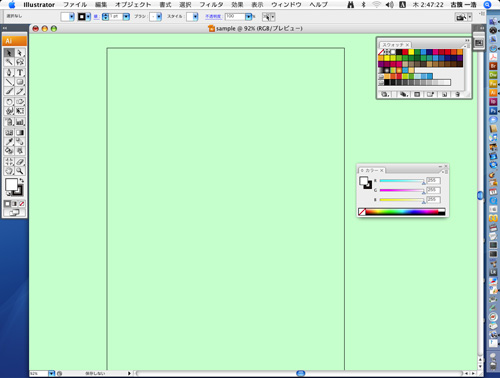Pick the yellow swatch in Swatches top row
The width and height of the screenshot is (500, 378).
[x=411, y=52]
